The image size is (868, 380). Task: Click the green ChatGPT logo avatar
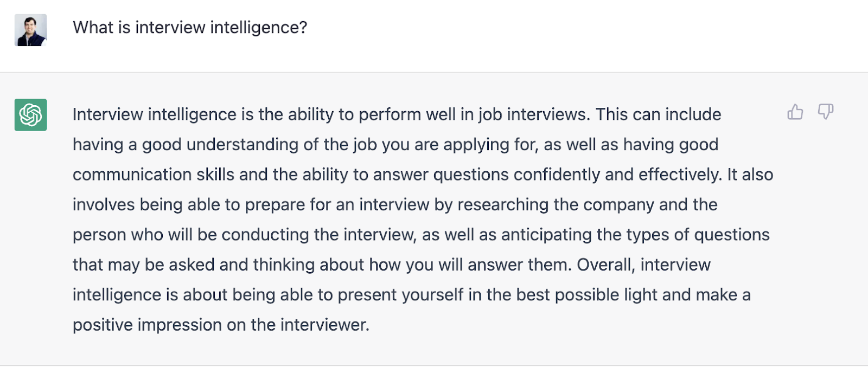coord(30,115)
